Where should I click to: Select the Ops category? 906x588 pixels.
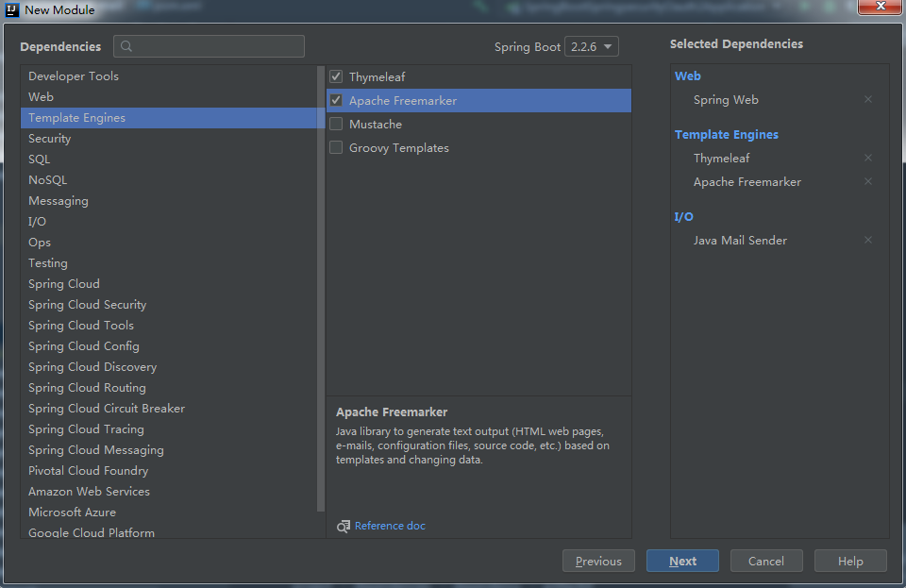pyautogui.click(x=169, y=243)
